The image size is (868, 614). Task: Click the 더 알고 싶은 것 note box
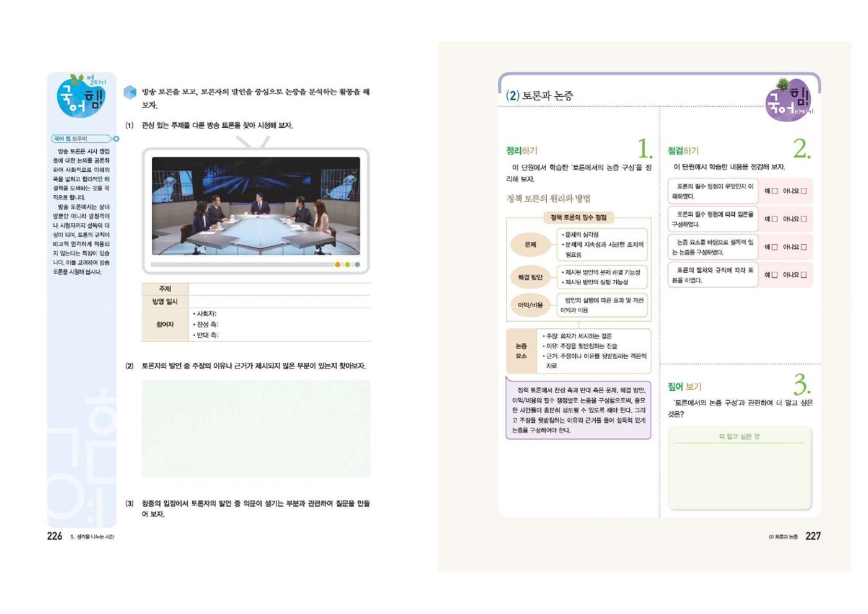click(x=740, y=468)
